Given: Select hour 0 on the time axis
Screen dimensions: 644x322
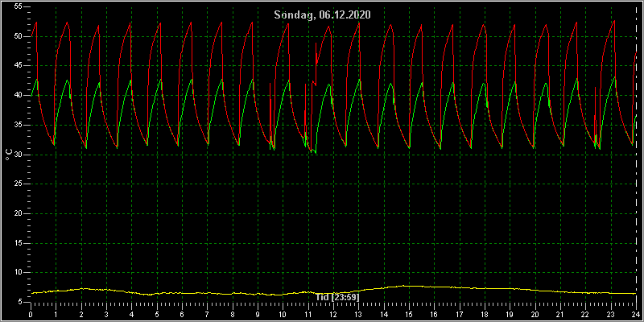Looking at the screenshot, I should [31, 314].
